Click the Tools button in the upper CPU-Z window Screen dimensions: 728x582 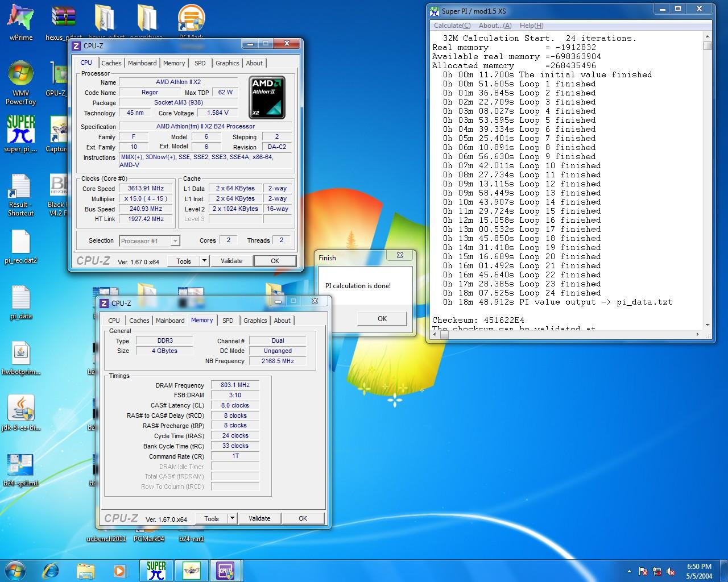(x=184, y=261)
